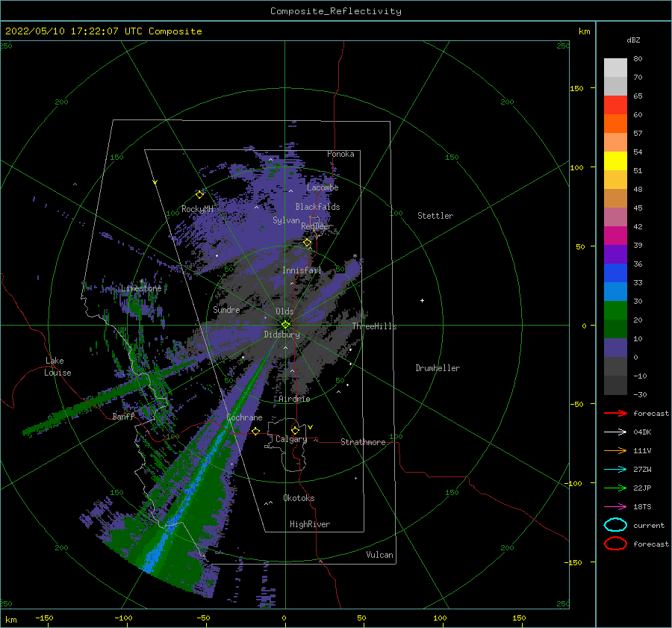Click the Limestone label
This screenshot has height=628, width=672.
coord(141,288)
